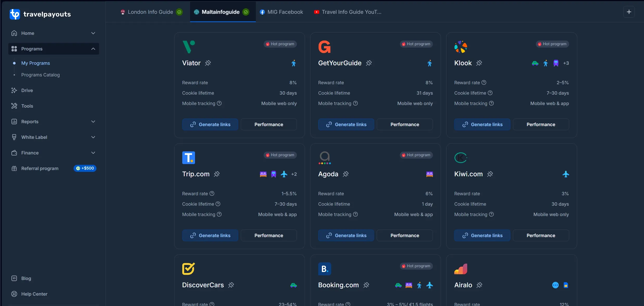View Performance for Trip.com
The width and height of the screenshot is (644, 306).
(x=269, y=236)
